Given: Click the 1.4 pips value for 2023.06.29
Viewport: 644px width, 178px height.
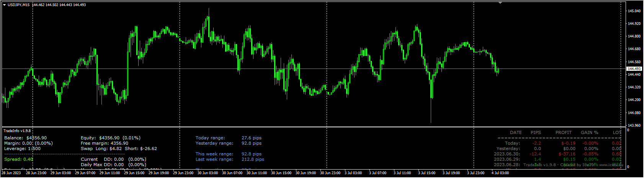Looking at the screenshot, I should 538,159.
